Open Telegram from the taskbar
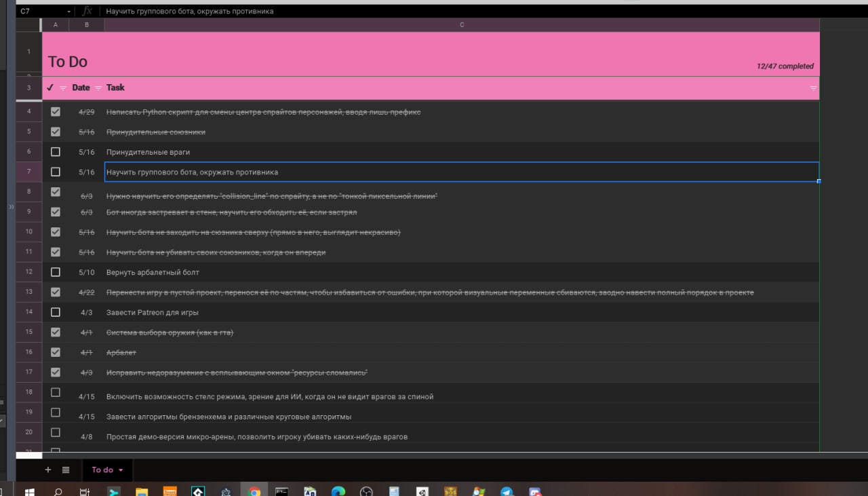Image resolution: width=868 pixels, height=496 pixels. coord(507,492)
